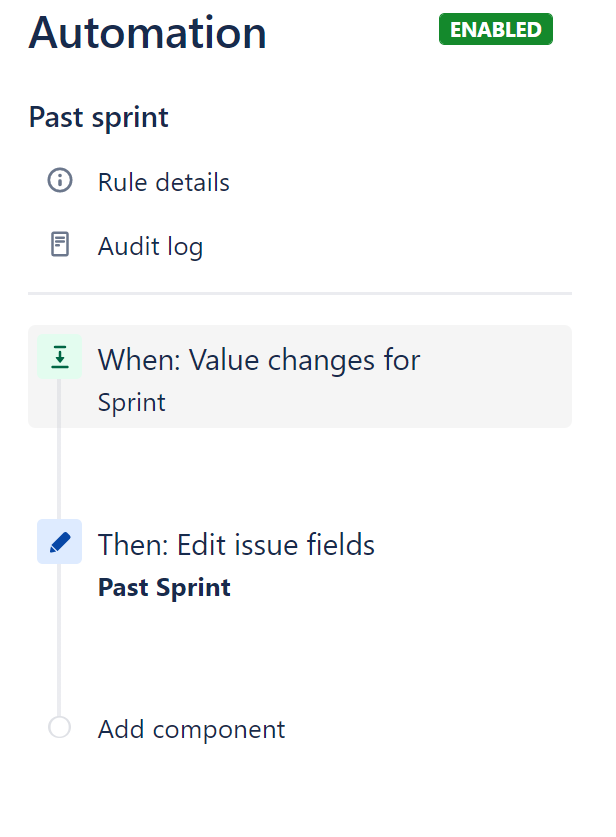Click the Automation page heading

click(x=147, y=32)
